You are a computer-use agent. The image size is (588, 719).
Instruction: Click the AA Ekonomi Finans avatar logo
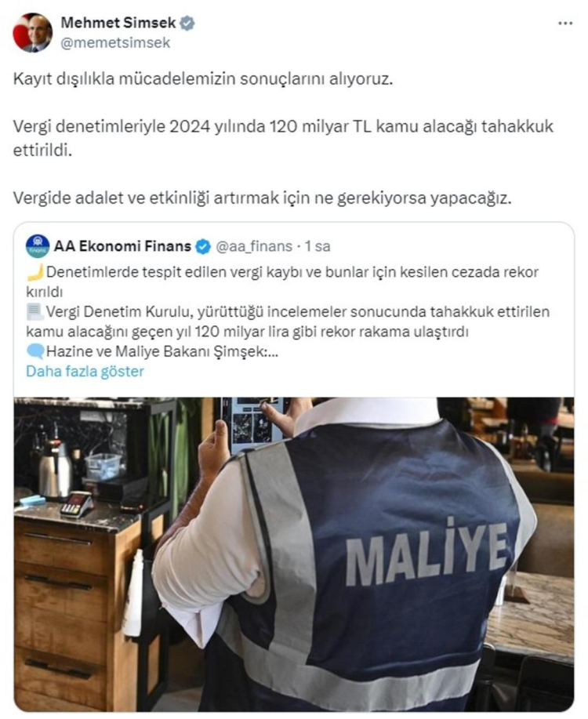point(38,246)
